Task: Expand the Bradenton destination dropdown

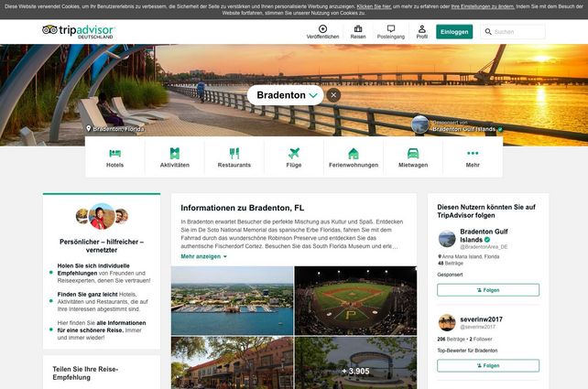Action: point(313,94)
